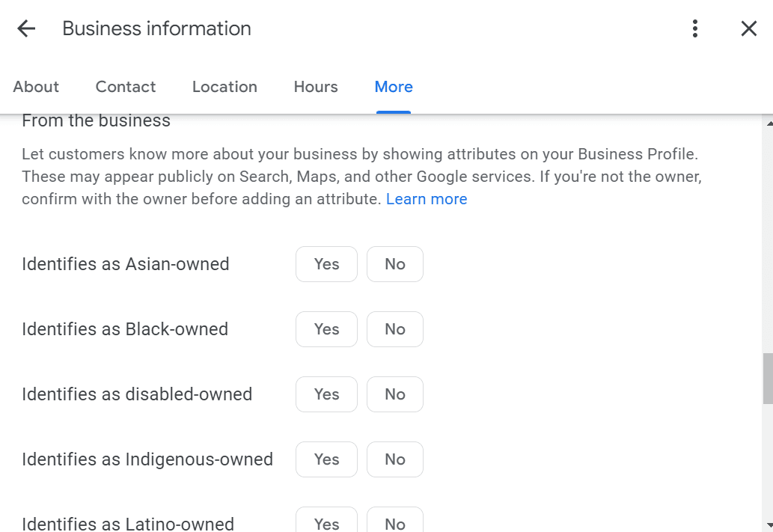Click the back arrow to leave Business information
773x532 pixels.
(26, 28)
